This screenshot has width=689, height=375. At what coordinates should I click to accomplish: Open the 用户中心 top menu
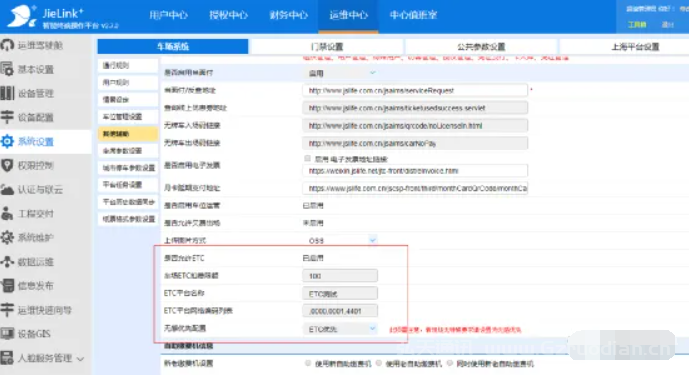[168, 15]
